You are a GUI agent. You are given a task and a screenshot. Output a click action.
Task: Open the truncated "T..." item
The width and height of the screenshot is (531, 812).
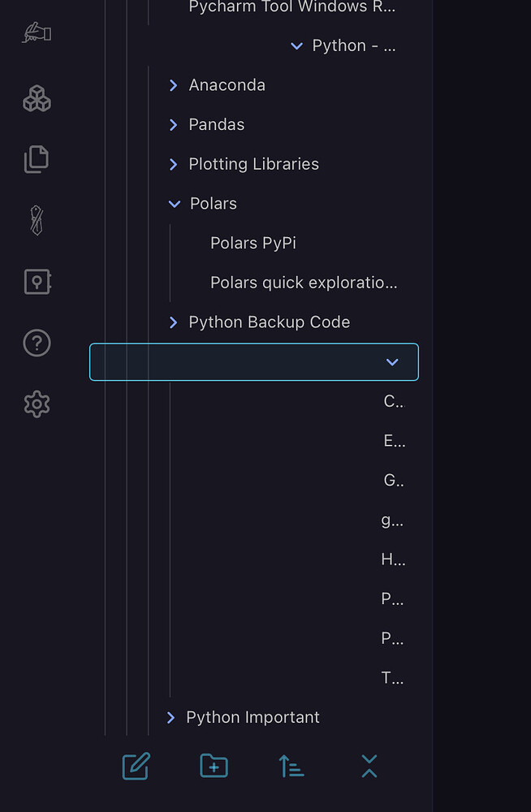(x=392, y=678)
